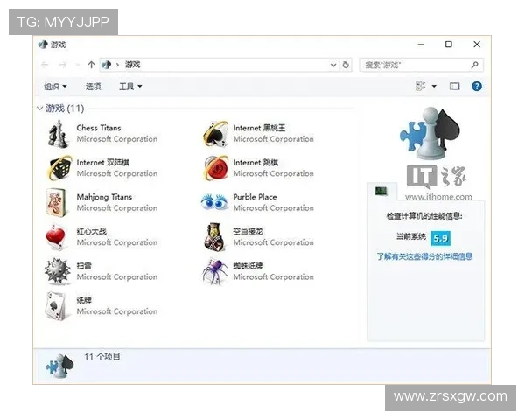The width and height of the screenshot is (525, 420).
Task: Click the details pane games icon
Action: coord(59,366)
